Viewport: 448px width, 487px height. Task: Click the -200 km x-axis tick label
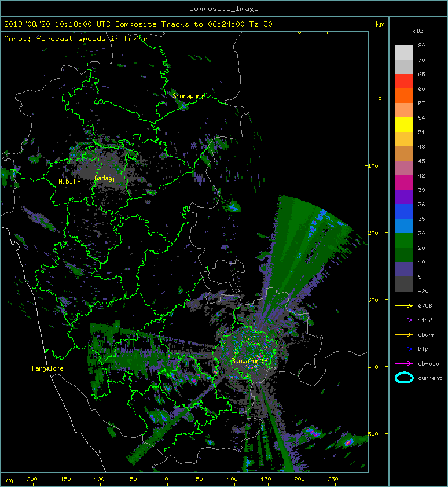click(30, 479)
